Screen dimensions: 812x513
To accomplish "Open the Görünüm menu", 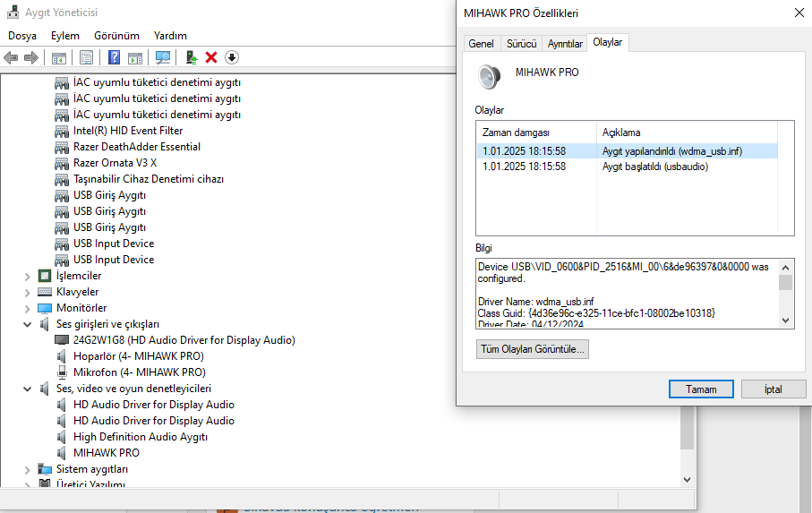I will pos(116,36).
